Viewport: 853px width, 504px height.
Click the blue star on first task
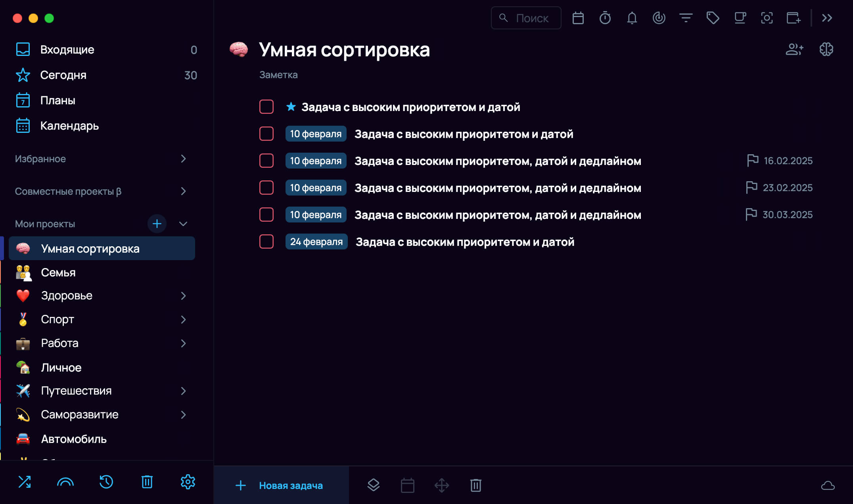click(x=291, y=106)
